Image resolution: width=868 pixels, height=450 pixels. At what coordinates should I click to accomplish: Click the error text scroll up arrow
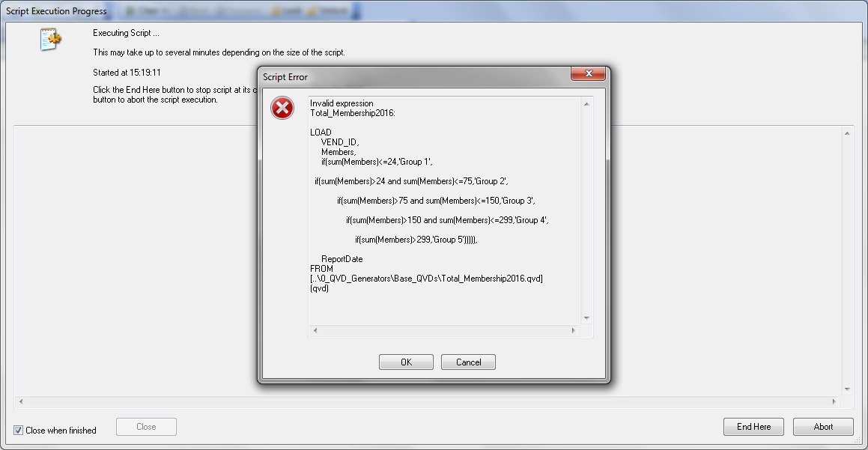coord(587,104)
